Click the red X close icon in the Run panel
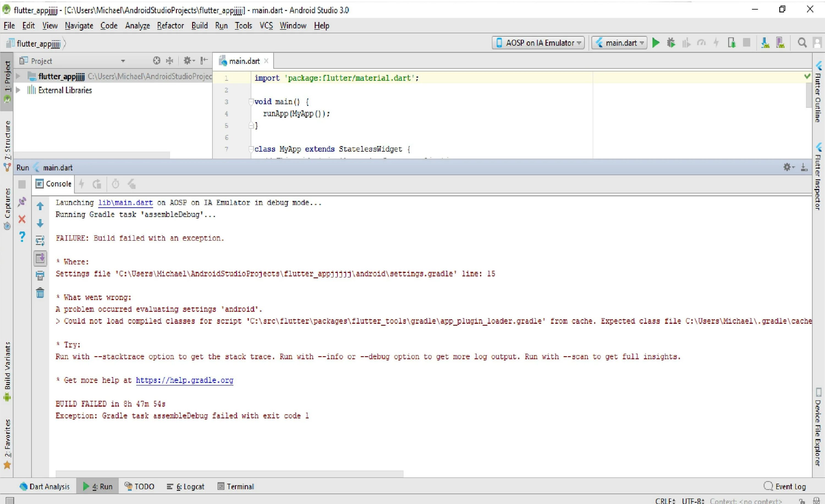Screen dimensions: 825x504 point(22,219)
